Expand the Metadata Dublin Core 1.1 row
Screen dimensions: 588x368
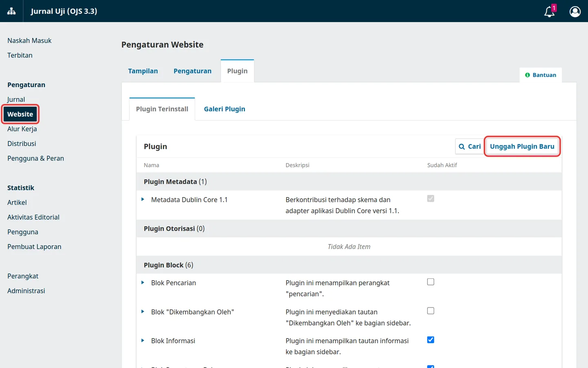point(143,200)
